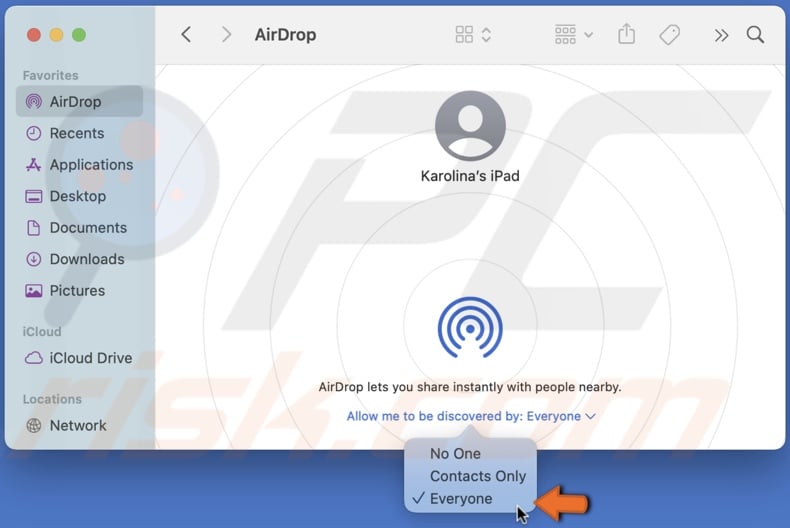Click the Share toolbar icon
This screenshot has height=528, width=790.
point(626,34)
